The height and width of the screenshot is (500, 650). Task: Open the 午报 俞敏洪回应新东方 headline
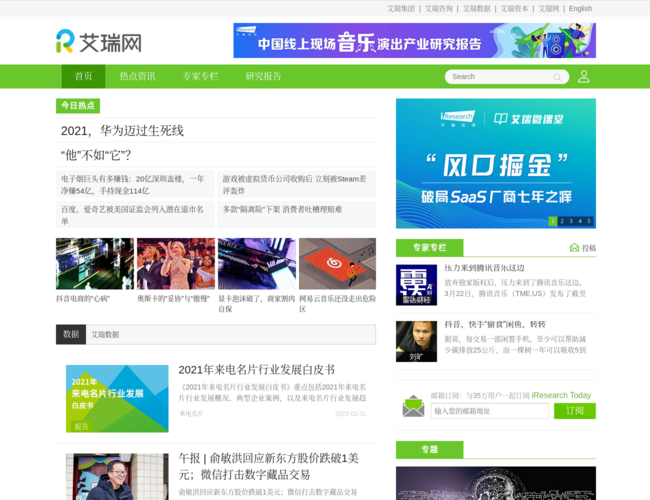269,466
